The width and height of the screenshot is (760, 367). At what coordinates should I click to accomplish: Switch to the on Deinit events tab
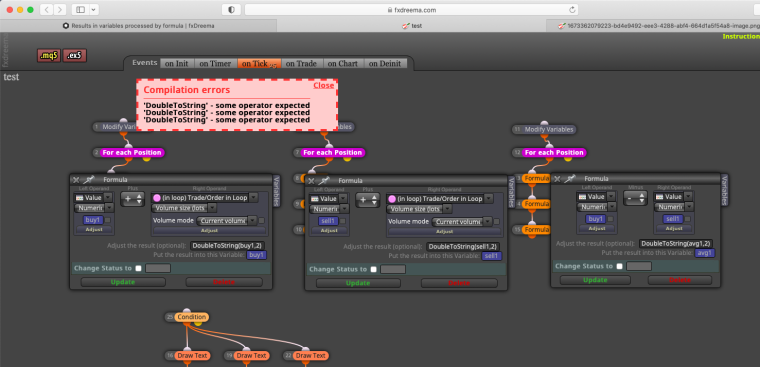pos(386,64)
